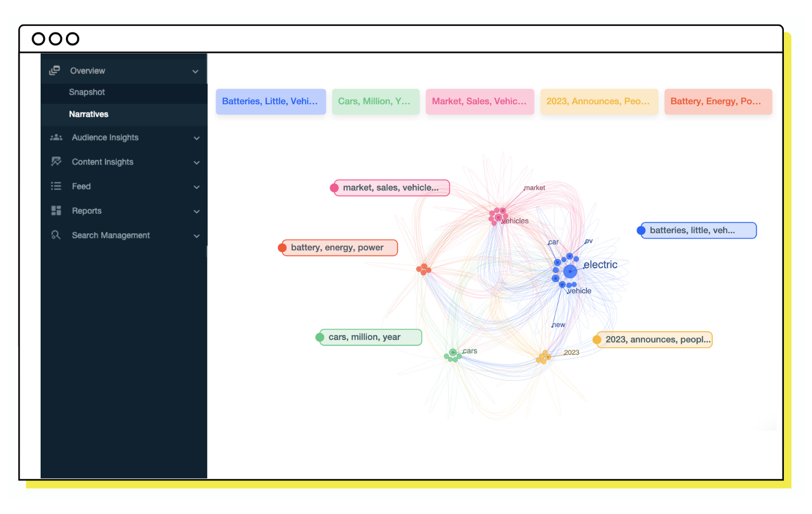The height and width of the screenshot is (514, 812).
Task: Expand the Audience Insights chevron
Action: (x=197, y=138)
